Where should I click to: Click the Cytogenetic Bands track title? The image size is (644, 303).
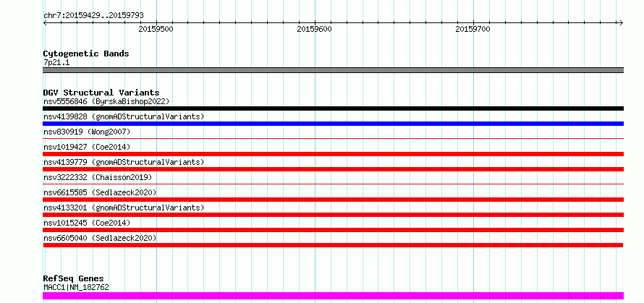[86, 54]
